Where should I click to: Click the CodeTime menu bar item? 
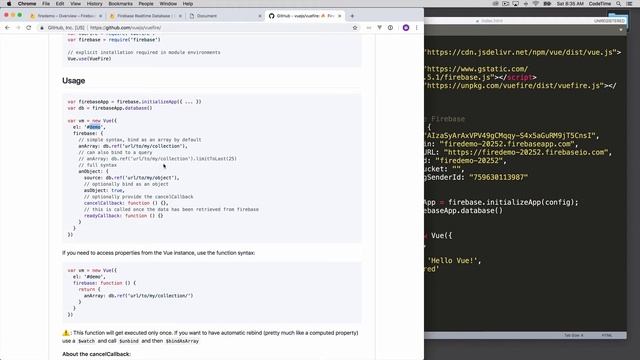[600, 4]
